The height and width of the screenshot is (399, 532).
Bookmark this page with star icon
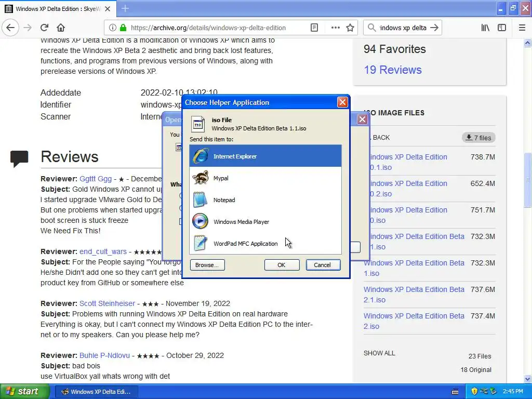click(350, 28)
